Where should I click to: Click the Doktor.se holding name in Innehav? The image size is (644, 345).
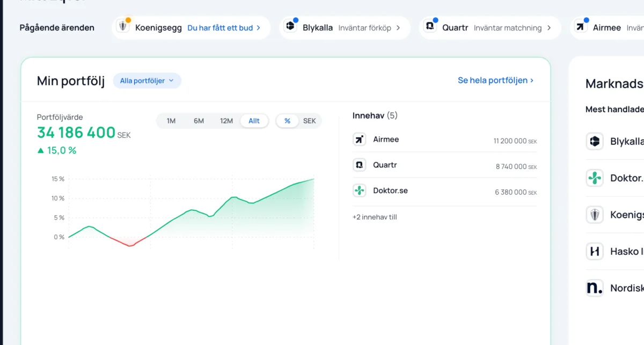390,190
